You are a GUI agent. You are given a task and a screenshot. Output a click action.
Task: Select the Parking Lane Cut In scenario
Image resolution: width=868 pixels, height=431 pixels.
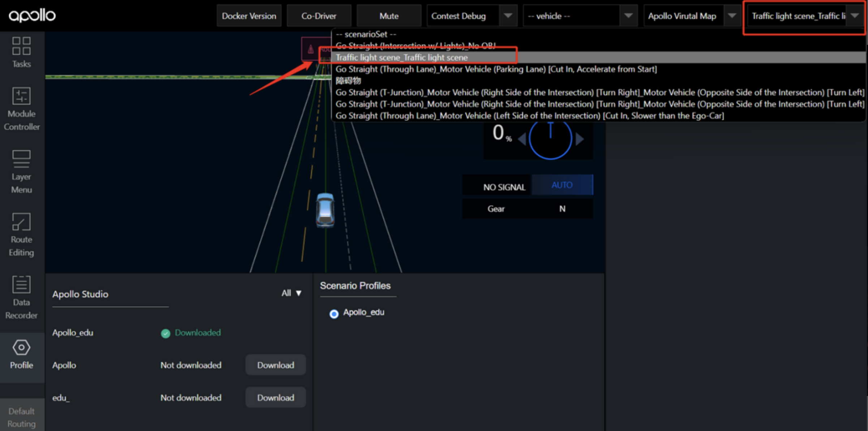(496, 69)
